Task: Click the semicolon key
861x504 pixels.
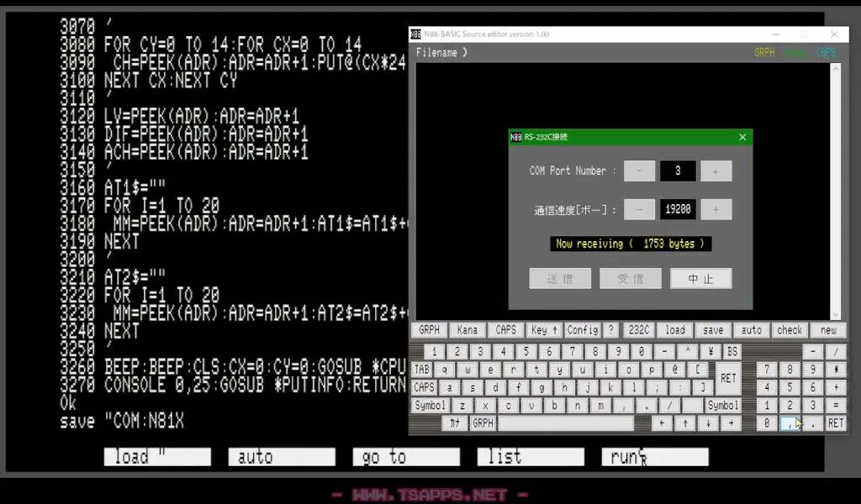Action: [657, 388]
